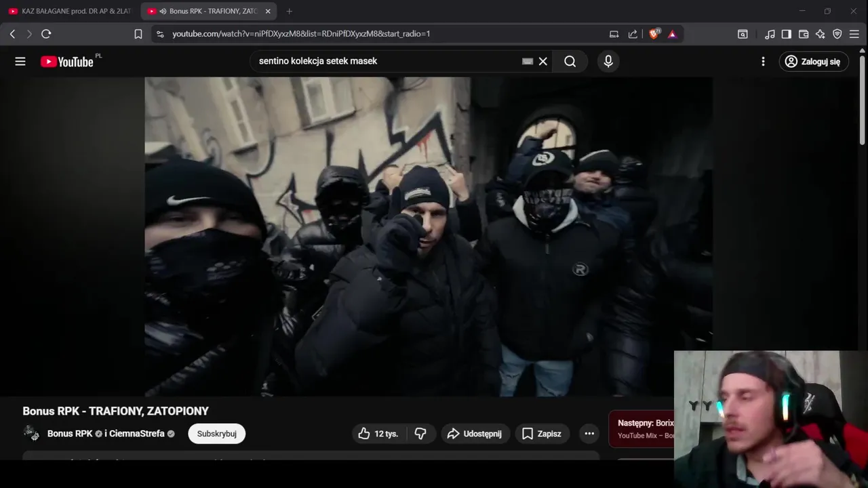Screen dimensions: 868x488
Task: Dislike the video
Action: click(420, 434)
